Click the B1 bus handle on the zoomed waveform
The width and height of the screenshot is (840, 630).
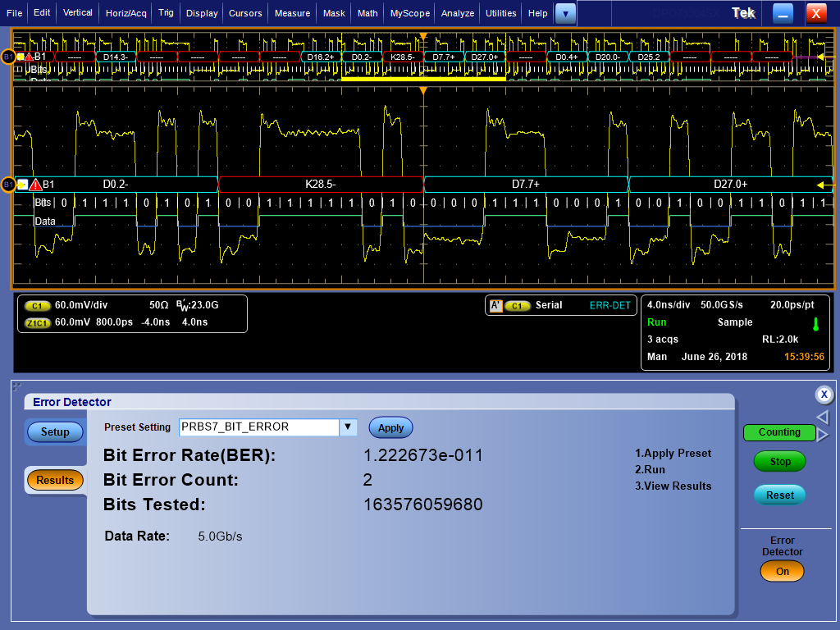(8, 185)
